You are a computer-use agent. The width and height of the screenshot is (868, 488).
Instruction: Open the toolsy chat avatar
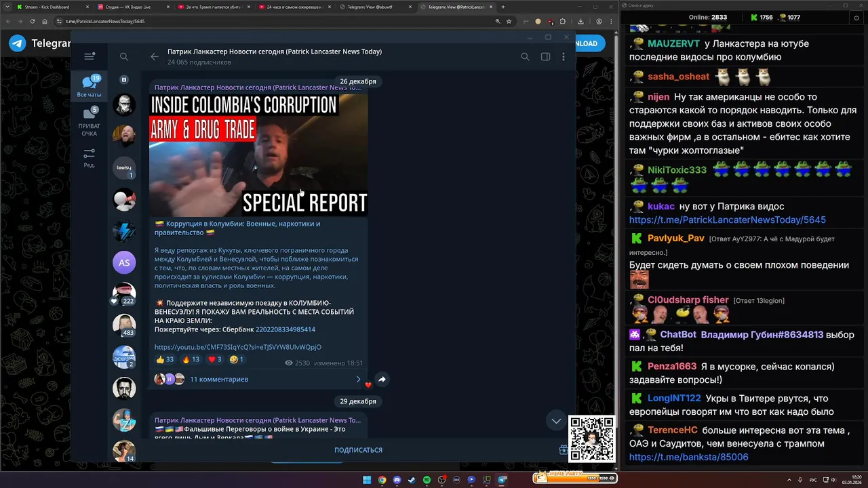[x=124, y=167]
